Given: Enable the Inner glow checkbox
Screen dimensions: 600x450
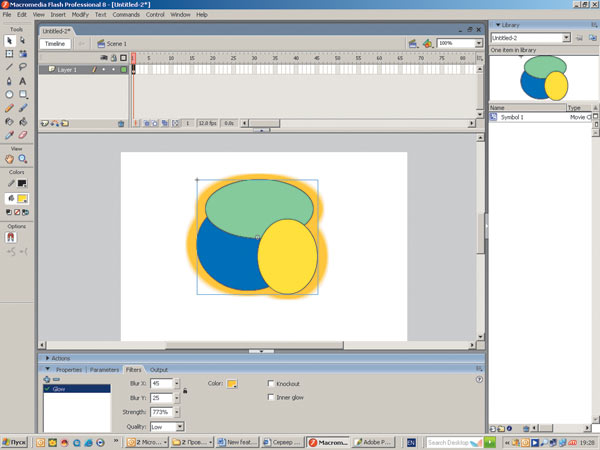Looking at the screenshot, I should click(x=271, y=397).
